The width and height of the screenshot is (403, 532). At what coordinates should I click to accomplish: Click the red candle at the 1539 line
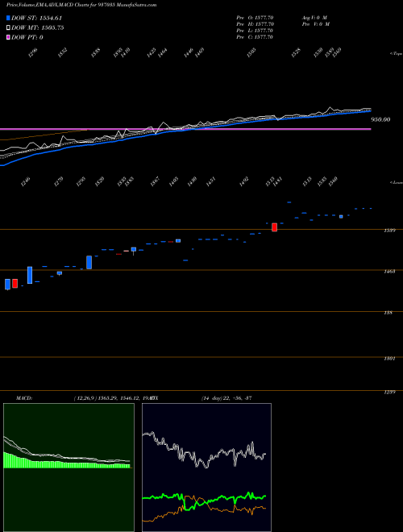point(274,227)
